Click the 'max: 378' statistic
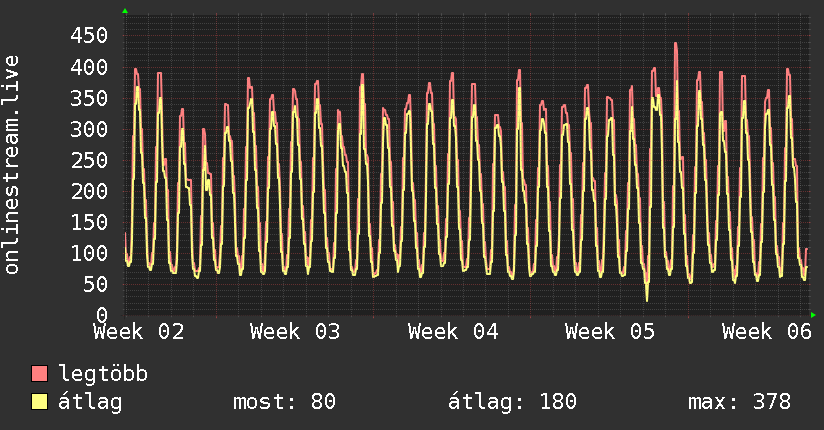Image resolution: width=824 pixels, height=430 pixels. [x=739, y=402]
